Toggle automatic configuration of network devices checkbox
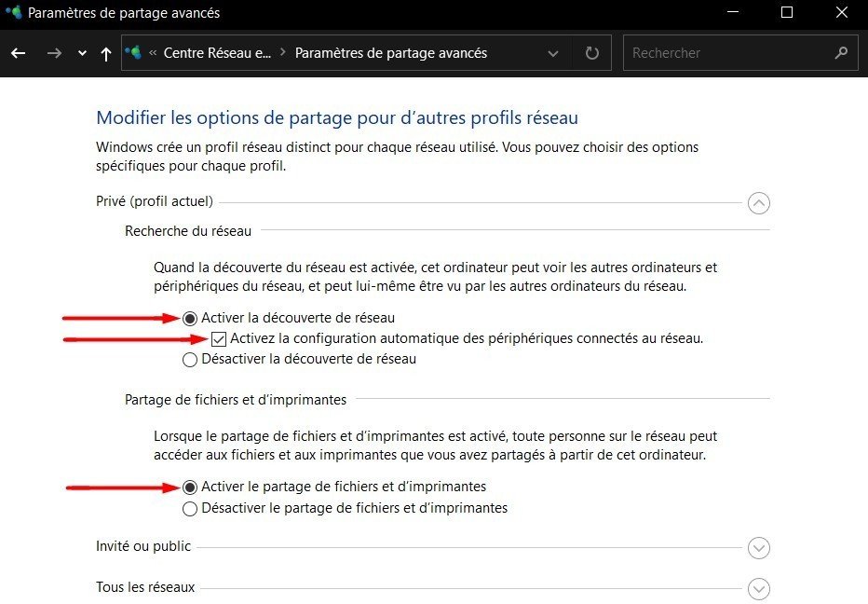This screenshot has width=868, height=604. [x=219, y=338]
